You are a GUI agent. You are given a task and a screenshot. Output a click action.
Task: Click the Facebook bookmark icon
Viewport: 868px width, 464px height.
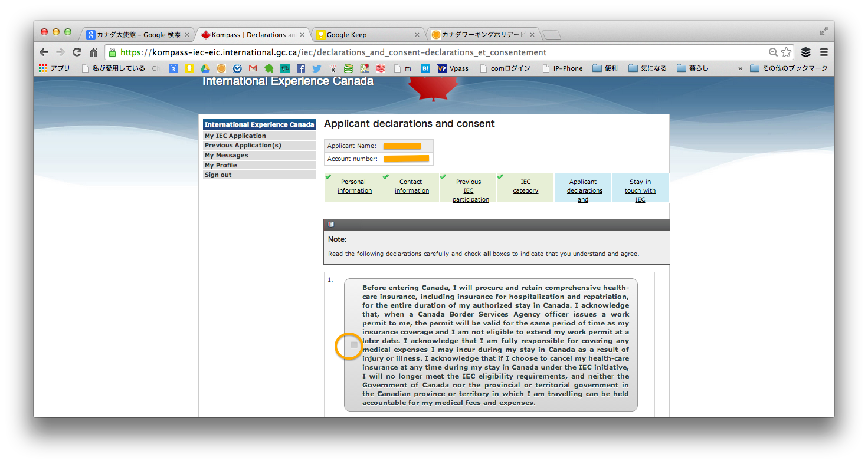(x=301, y=68)
